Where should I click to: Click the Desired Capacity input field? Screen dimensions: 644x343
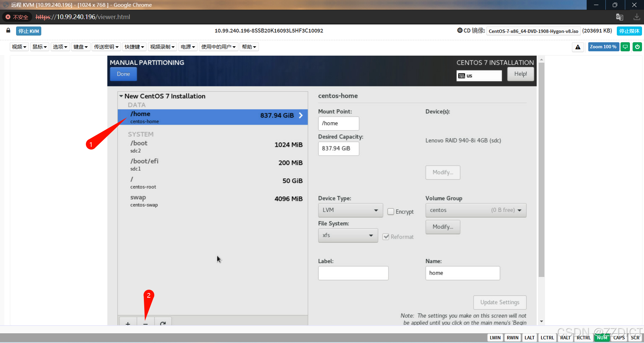pyautogui.click(x=338, y=149)
